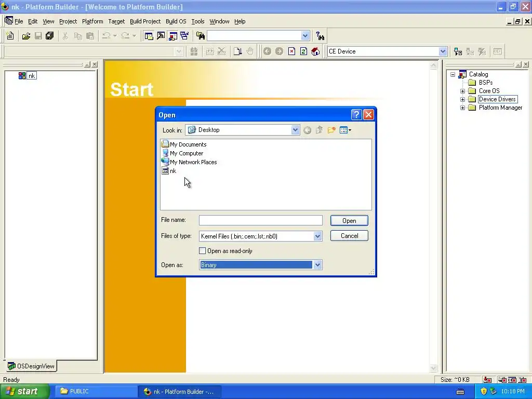Select the Core OS label in Catalog
Image resolution: width=532 pixels, height=399 pixels.
click(489, 91)
